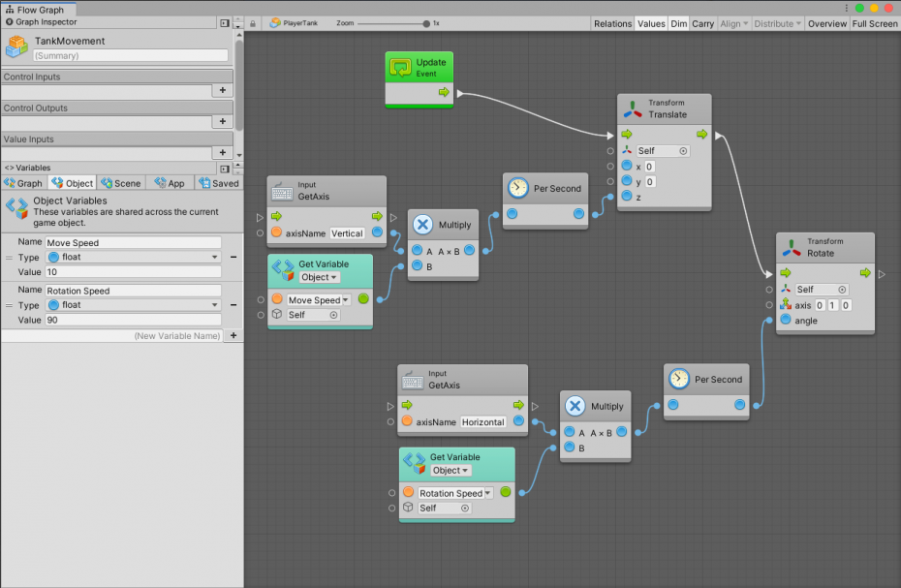This screenshot has width=901, height=588.
Task: Select the Update Event node icon
Action: (399, 68)
